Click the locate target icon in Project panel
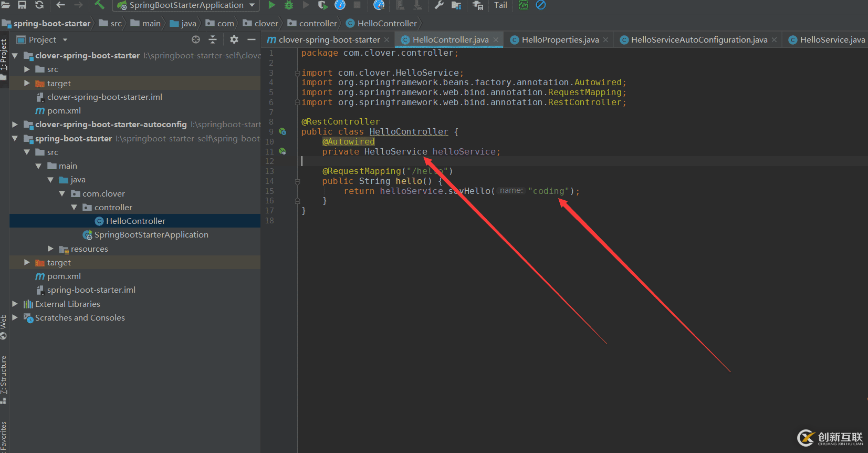This screenshot has width=868, height=453. point(196,39)
